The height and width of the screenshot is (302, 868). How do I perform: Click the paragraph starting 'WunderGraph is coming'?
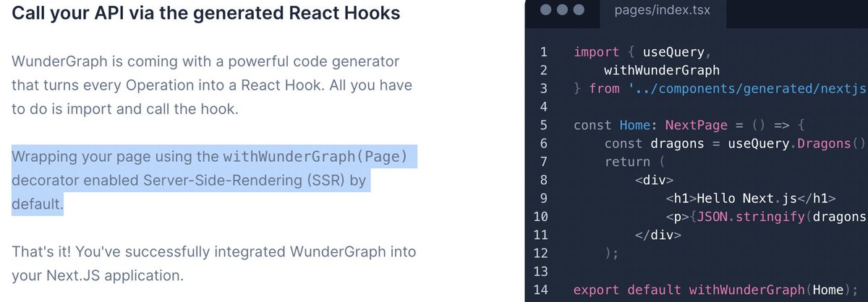212,85
